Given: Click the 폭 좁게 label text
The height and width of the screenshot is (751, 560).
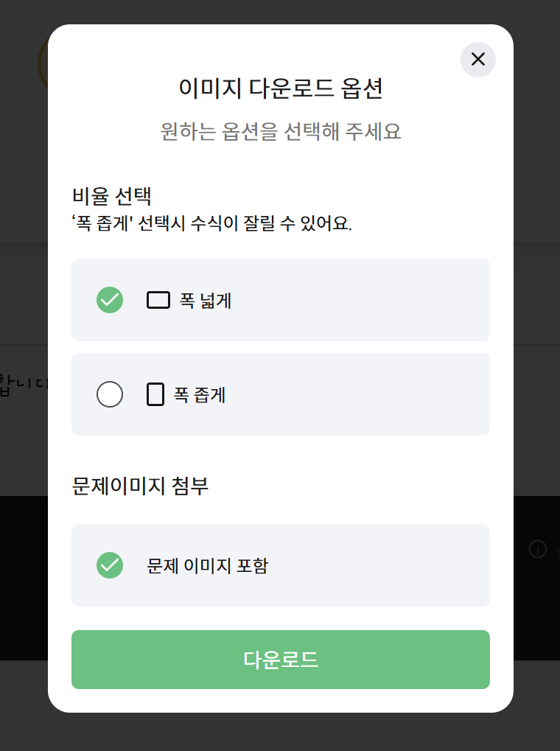Looking at the screenshot, I should 200,395.
